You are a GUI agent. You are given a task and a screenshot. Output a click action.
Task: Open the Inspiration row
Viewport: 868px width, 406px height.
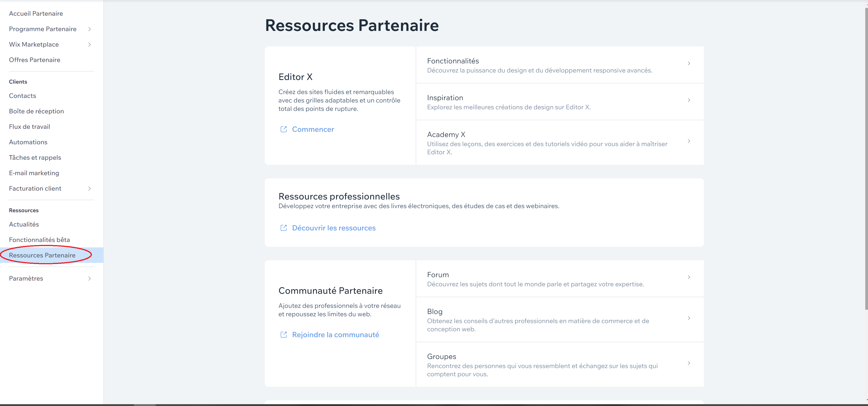pyautogui.click(x=560, y=102)
